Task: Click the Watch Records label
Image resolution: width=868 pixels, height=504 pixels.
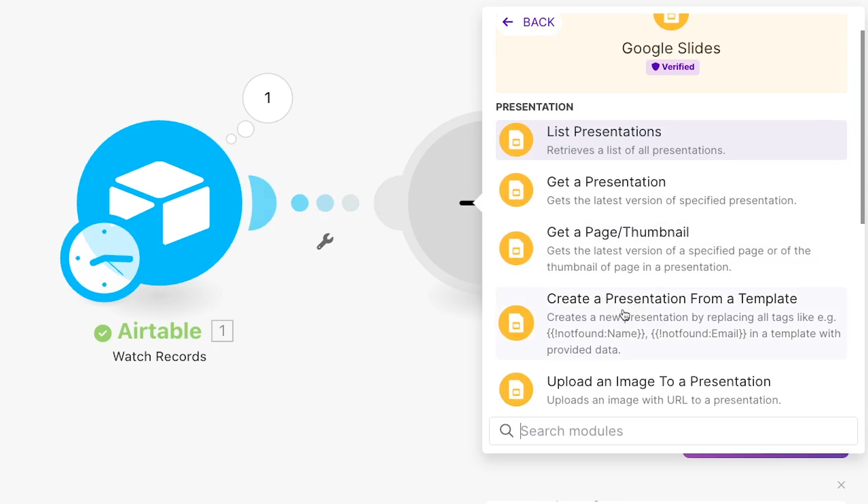Action: click(159, 356)
